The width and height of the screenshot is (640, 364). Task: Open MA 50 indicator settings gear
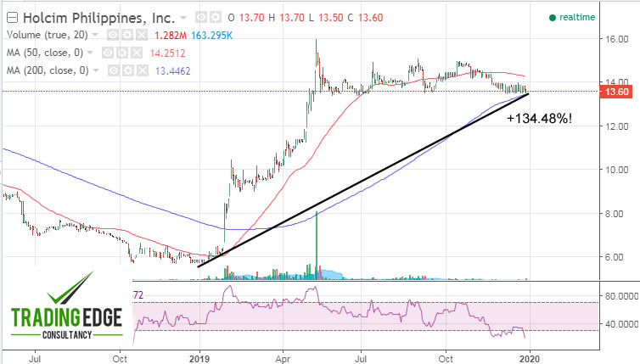(x=121, y=53)
